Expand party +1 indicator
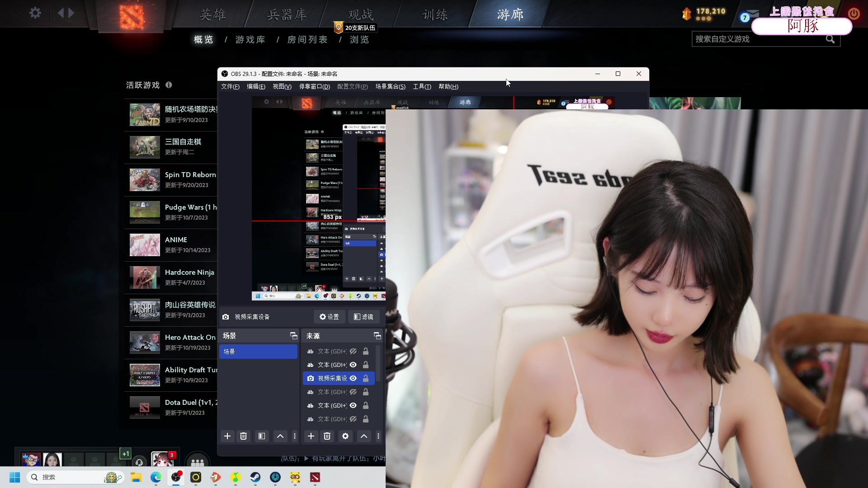This screenshot has width=868, height=488. (x=125, y=454)
